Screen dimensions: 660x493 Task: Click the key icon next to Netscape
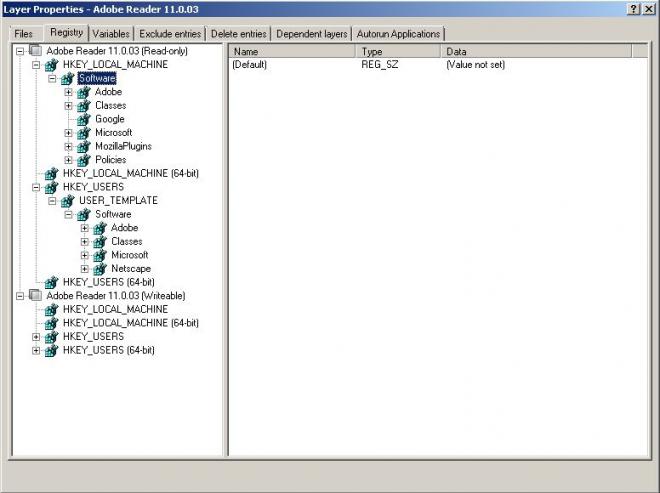click(99, 269)
